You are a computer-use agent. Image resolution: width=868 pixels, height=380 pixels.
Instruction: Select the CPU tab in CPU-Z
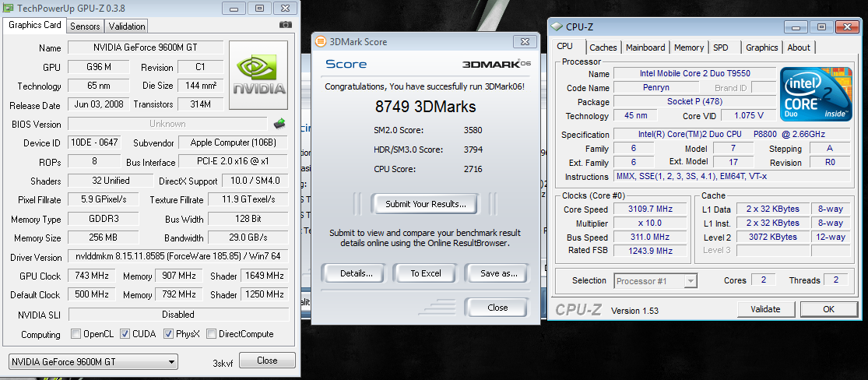pos(564,47)
